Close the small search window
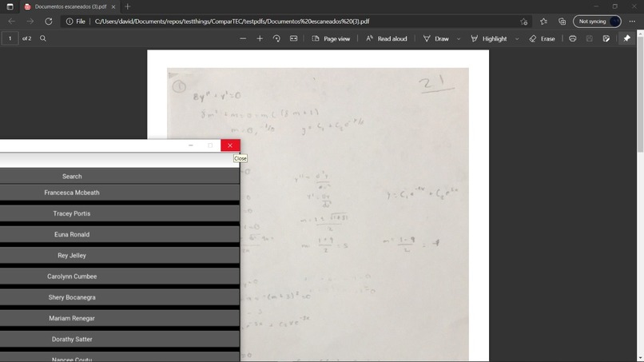 click(x=230, y=145)
